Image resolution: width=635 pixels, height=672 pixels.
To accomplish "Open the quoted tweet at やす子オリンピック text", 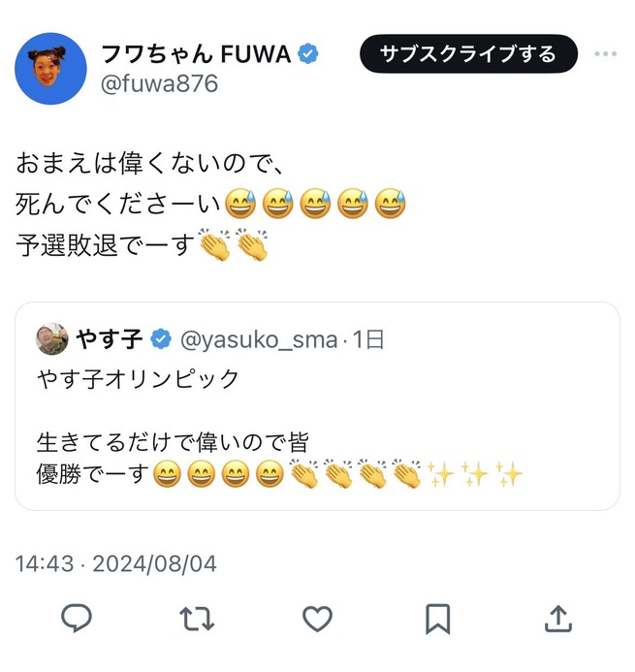I will point(138,379).
